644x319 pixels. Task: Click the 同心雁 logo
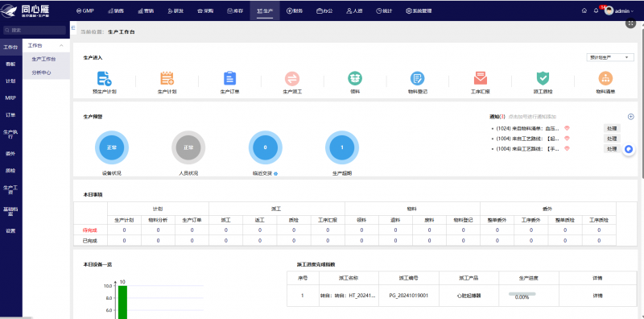click(x=26, y=10)
